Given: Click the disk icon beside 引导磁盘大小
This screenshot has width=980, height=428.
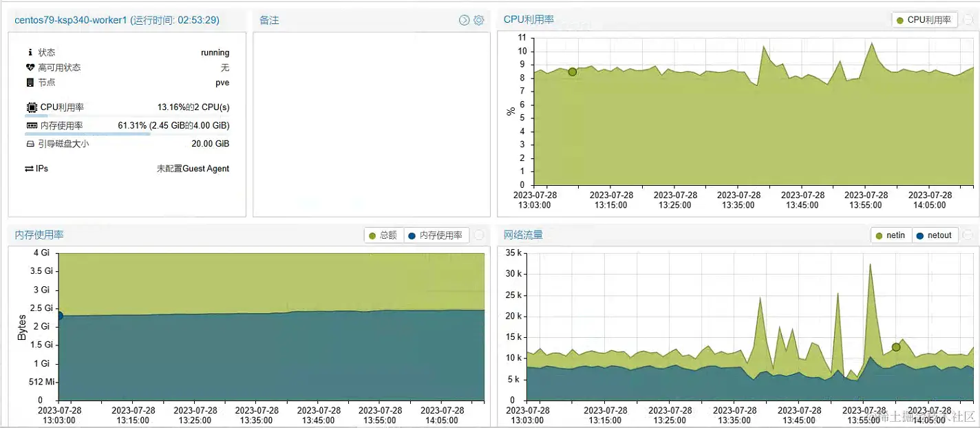Looking at the screenshot, I should tap(30, 144).
